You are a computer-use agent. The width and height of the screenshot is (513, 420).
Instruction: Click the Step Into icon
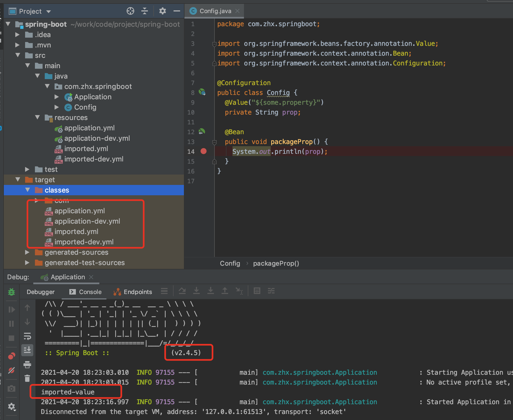196,291
